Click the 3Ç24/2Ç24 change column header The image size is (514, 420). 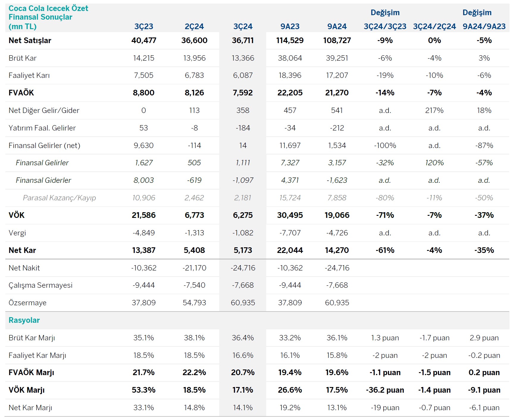[x=434, y=26]
